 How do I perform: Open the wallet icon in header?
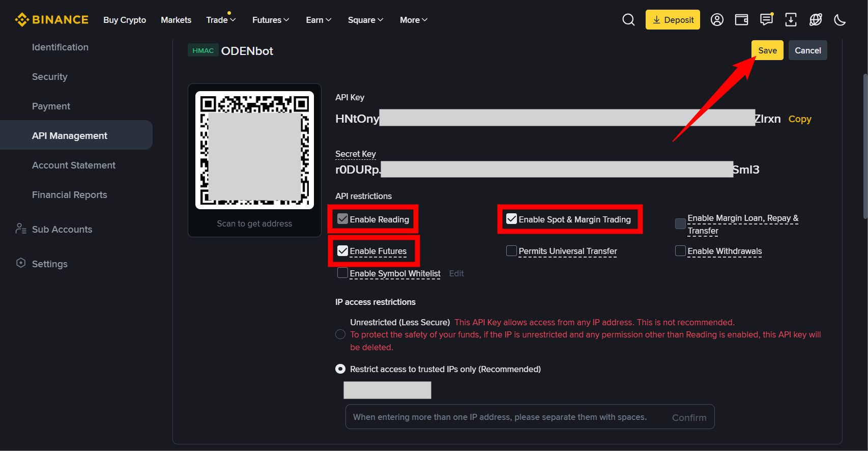tap(741, 20)
